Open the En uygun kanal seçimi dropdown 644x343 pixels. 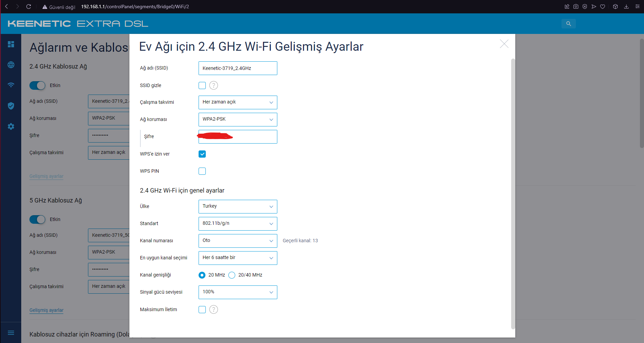tap(238, 258)
